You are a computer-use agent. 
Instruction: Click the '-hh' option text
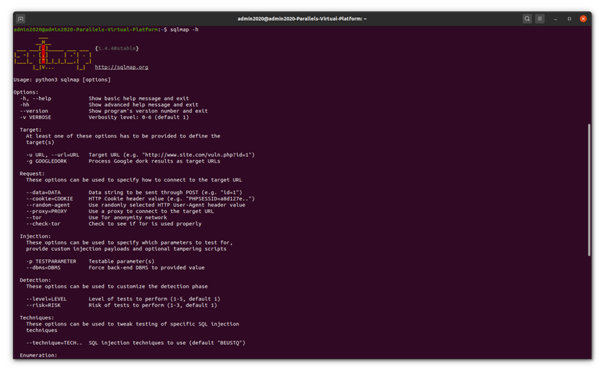click(25, 105)
